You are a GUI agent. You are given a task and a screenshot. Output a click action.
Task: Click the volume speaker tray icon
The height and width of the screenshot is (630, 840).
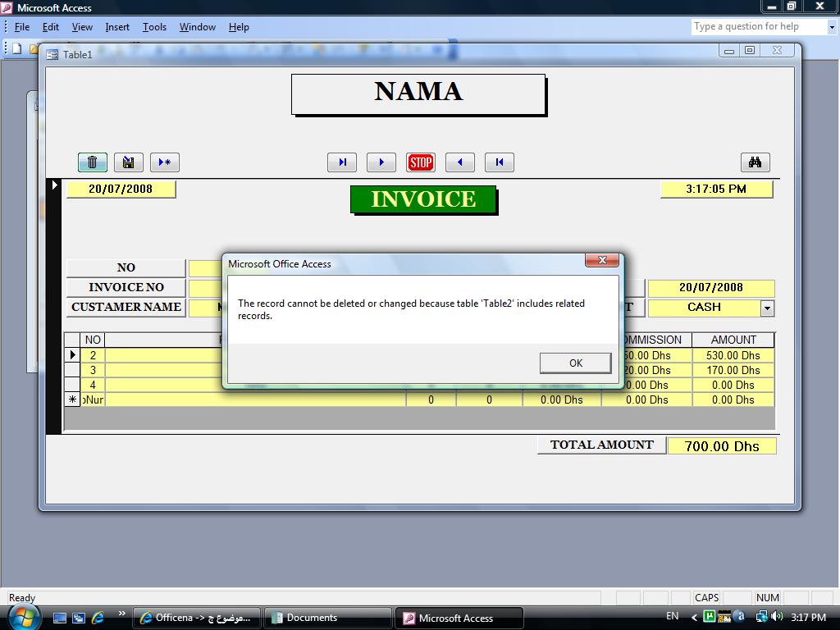point(778,617)
